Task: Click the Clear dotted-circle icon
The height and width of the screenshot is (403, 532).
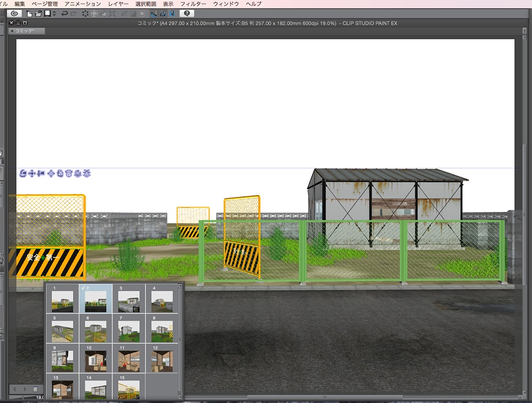Action: pyautogui.click(x=85, y=14)
